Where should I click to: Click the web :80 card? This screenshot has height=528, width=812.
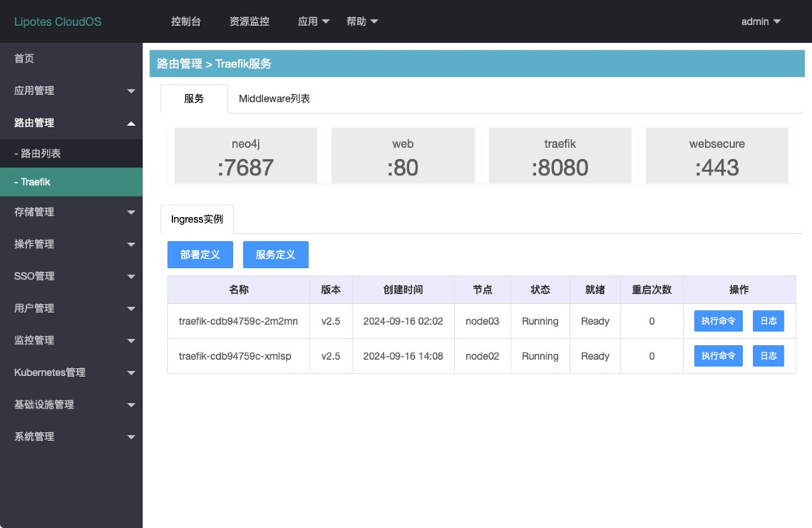click(403, 155)
